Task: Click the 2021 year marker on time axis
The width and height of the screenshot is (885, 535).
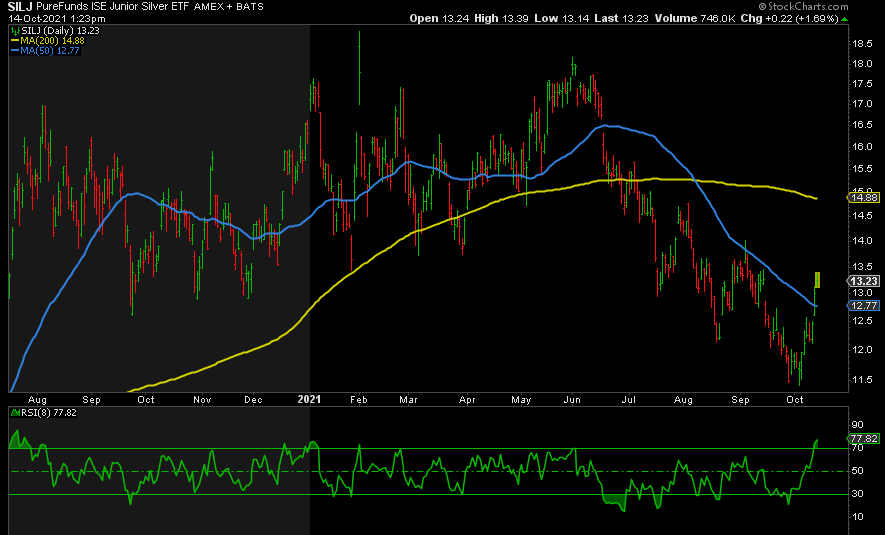Action: click(x=309, y=400)
